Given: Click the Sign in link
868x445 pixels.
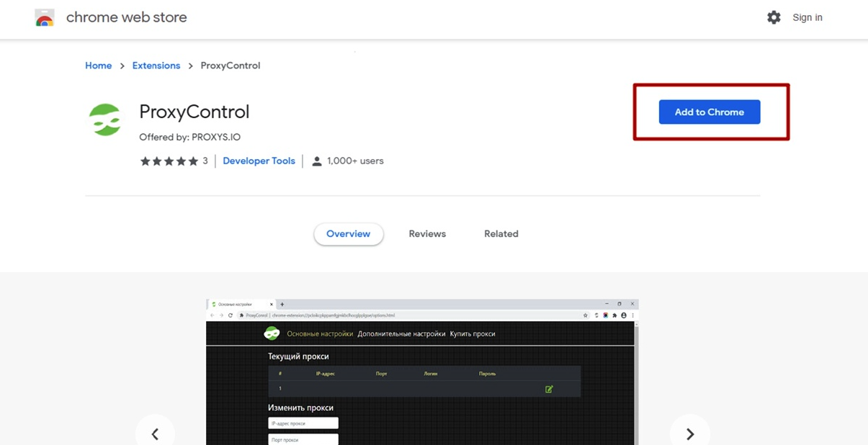Looking at the screenshot, I should pyautogui.click(x=807, y=17).
